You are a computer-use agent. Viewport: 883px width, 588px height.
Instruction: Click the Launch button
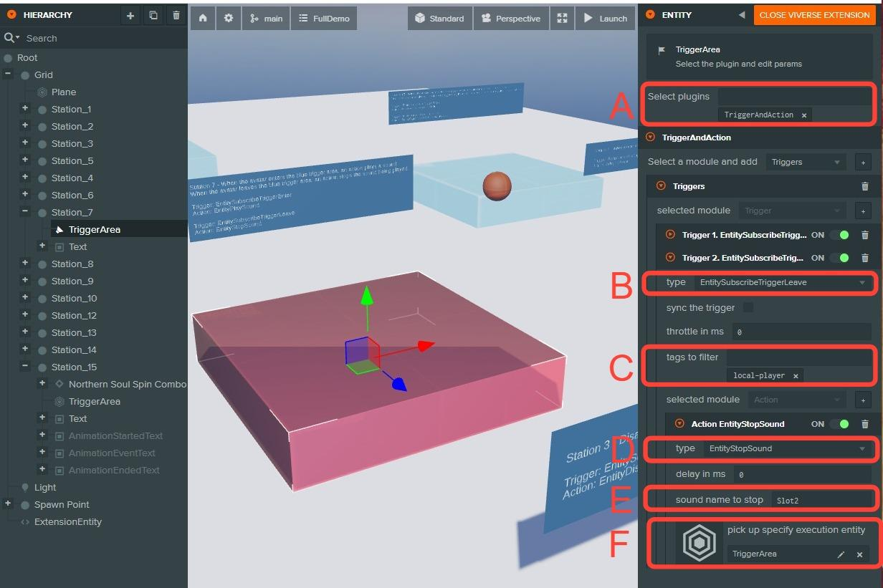click(606, 18)
